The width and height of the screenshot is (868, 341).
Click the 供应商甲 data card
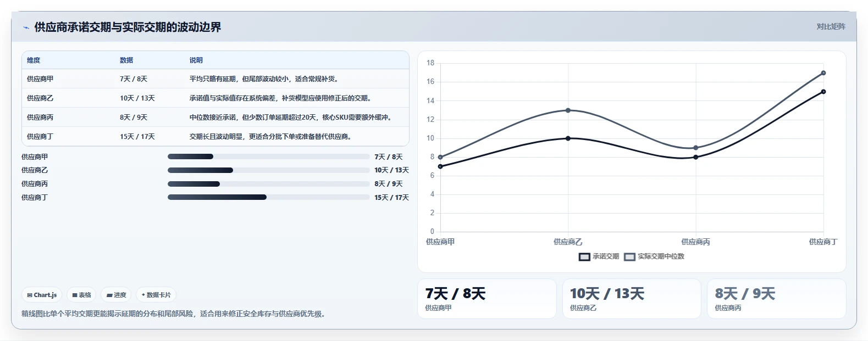487,299
